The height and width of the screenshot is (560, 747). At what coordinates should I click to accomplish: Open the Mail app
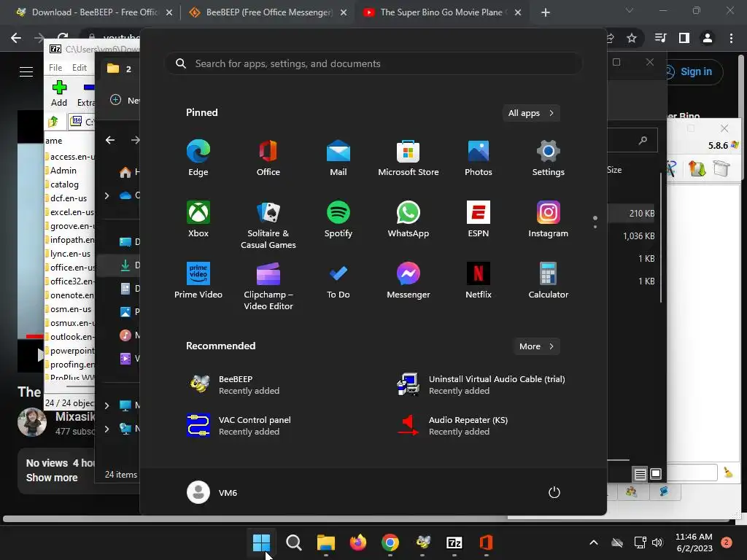(338, 158)
